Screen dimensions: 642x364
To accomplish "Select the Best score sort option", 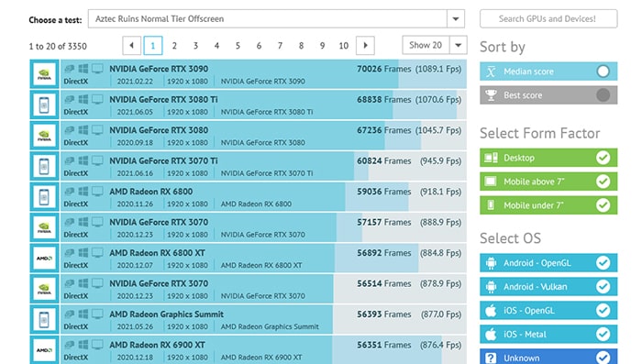I will point(548,95).
